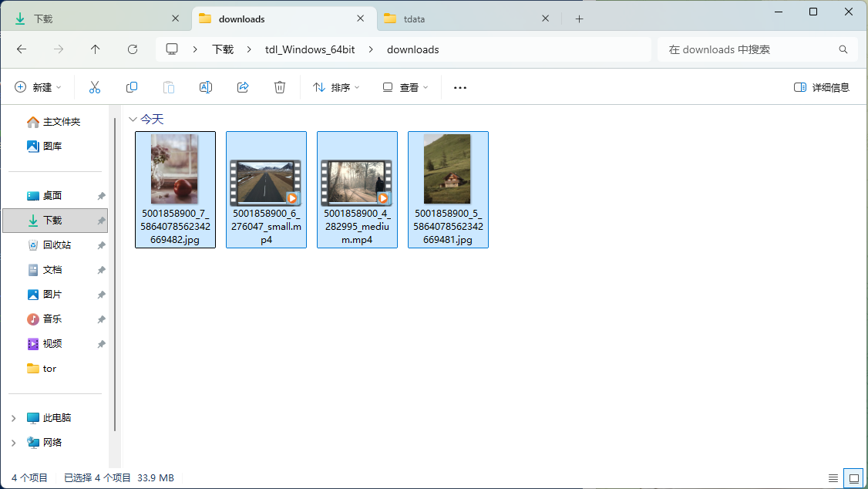Click the Rename icon in toolbar
This screenshot has height=489, width=868.
(x=206, y=88)
